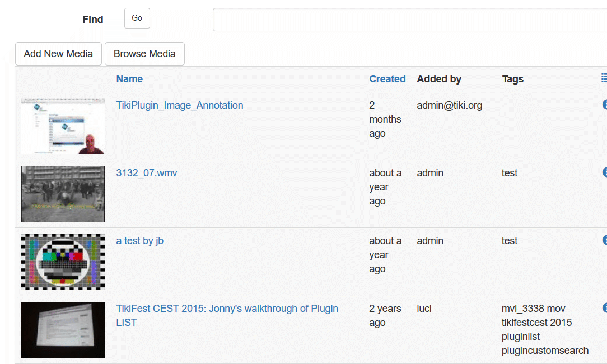Open the 'a test by jb' link

(x=140, y=241)
